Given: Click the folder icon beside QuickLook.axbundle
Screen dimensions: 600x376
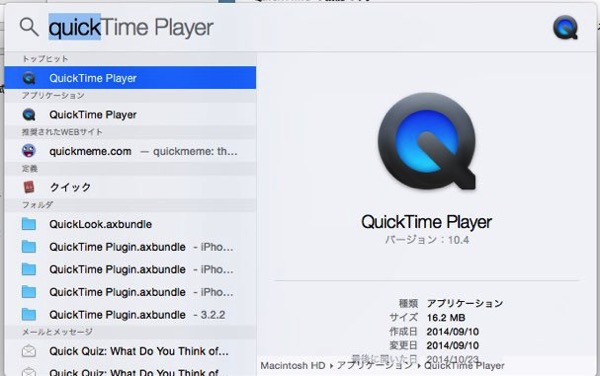Looking at the screenshot, I should coord(29,224).
